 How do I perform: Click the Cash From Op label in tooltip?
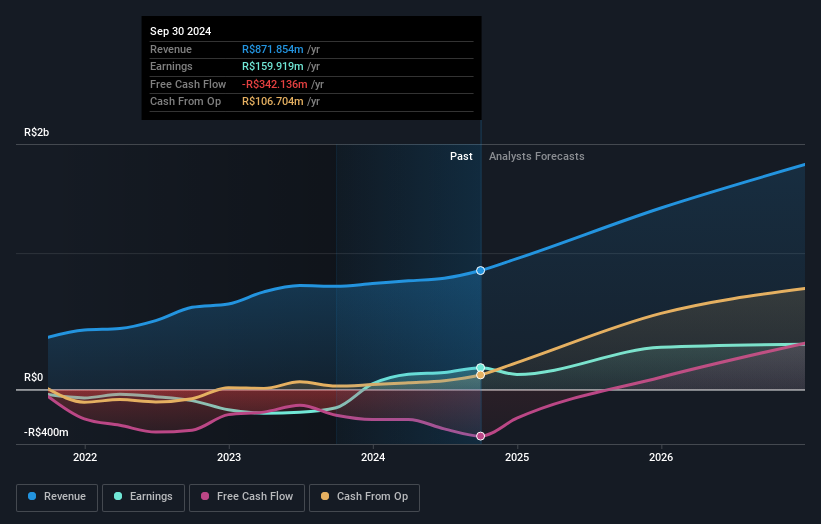coord(185,102)
